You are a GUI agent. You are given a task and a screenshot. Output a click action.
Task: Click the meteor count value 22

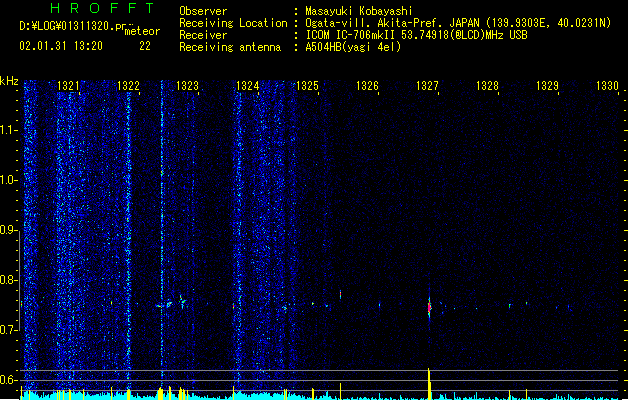tap(145, 46)
